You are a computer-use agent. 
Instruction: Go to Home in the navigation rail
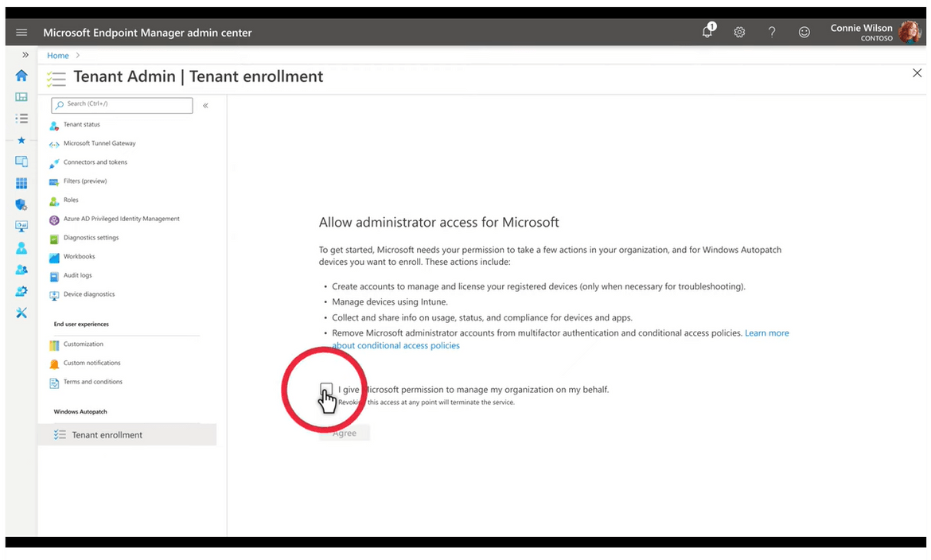click(x=21, y=76)
